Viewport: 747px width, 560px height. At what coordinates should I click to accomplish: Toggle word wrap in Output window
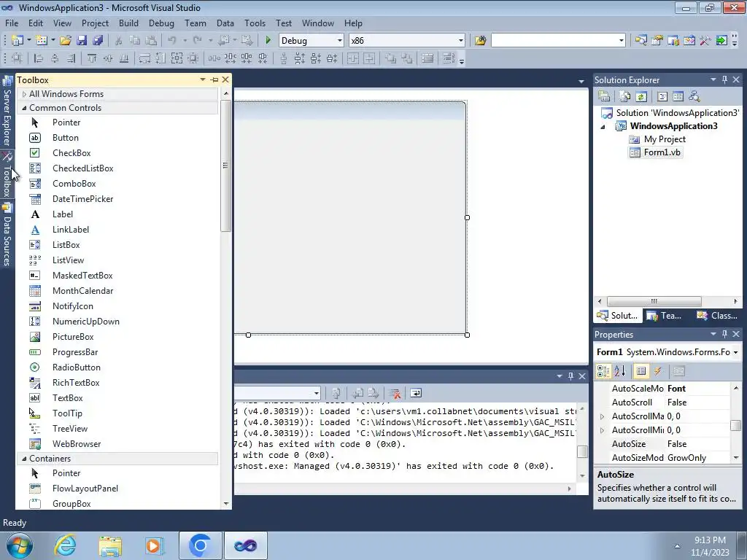[x=416, y=393]
